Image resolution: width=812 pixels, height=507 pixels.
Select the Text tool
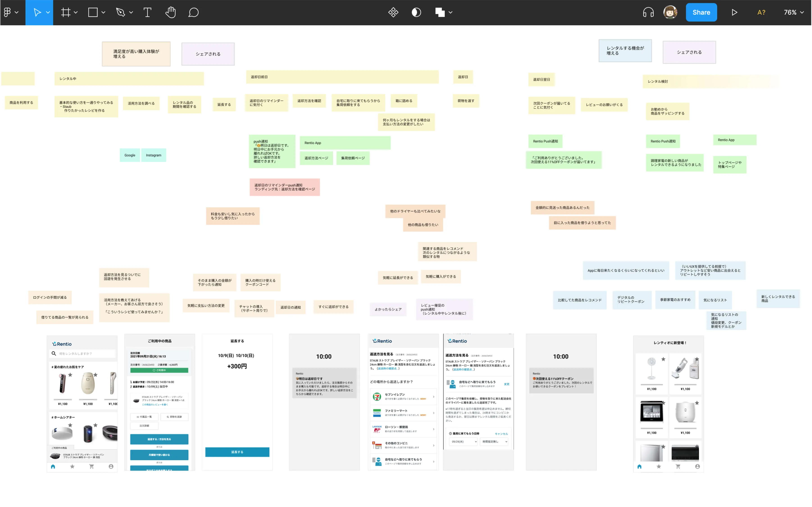[x=147, y=12]
